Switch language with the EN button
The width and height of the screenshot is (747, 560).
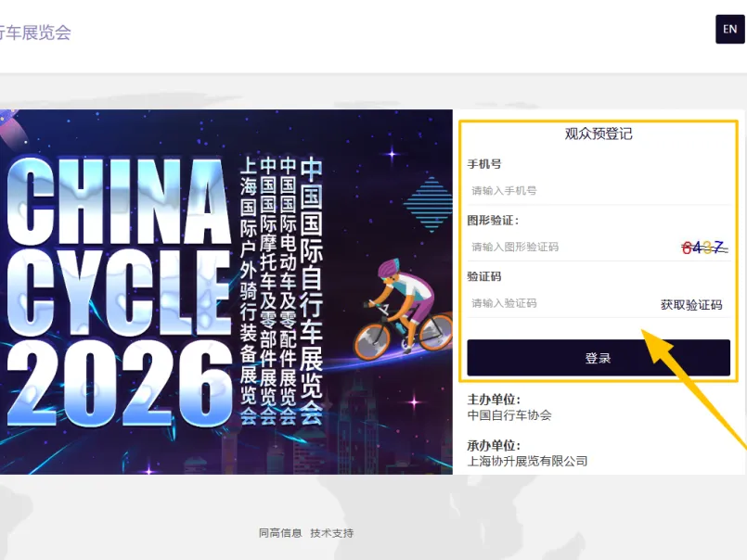[x=730, y=29]
